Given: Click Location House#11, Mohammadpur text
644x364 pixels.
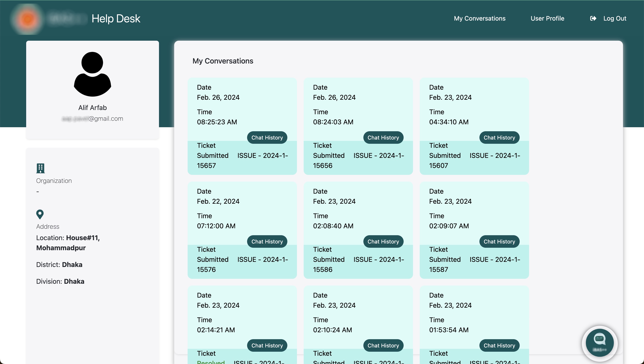Looking at the screenshot, I should click(68, 243).
